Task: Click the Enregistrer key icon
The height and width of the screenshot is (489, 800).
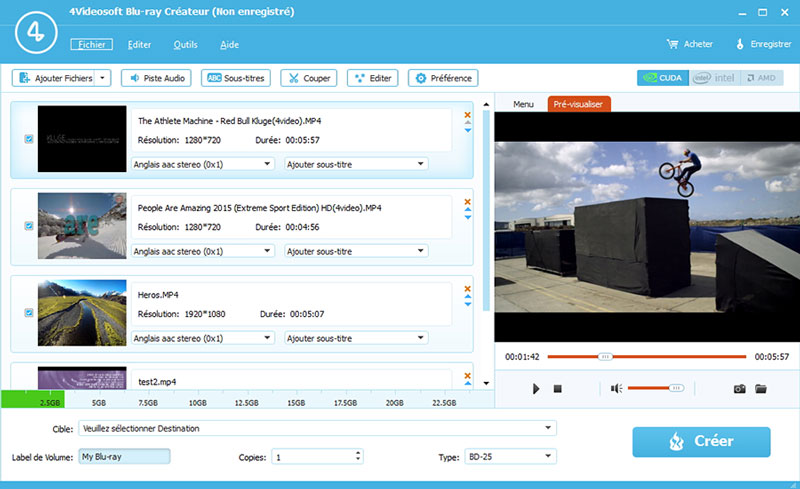Action: click(x=740, y=44)
